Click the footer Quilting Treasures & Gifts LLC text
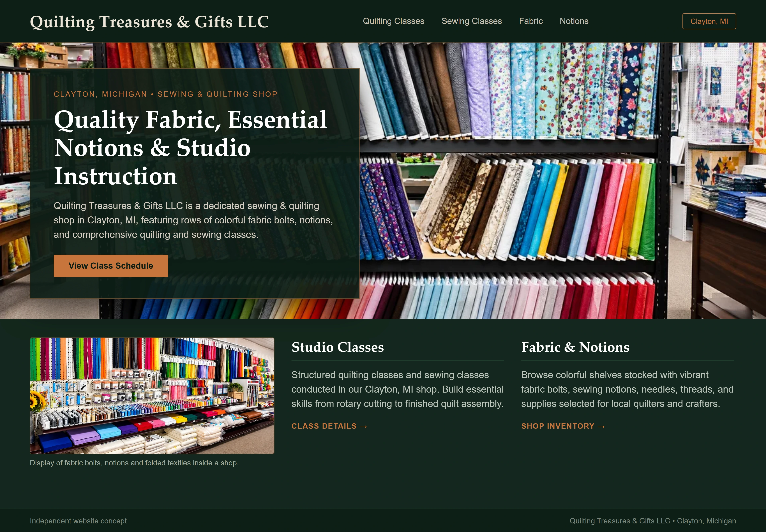The width and height of the screenshot is (766, 532). (653, 521)
